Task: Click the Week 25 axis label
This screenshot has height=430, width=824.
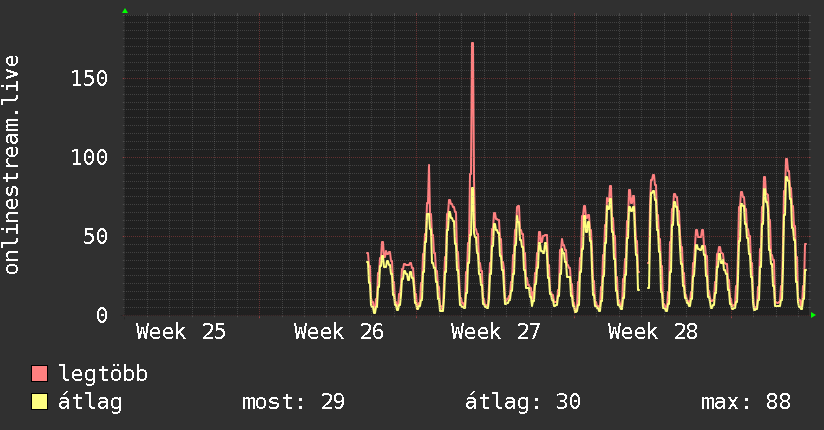Action: pos(181,332)
